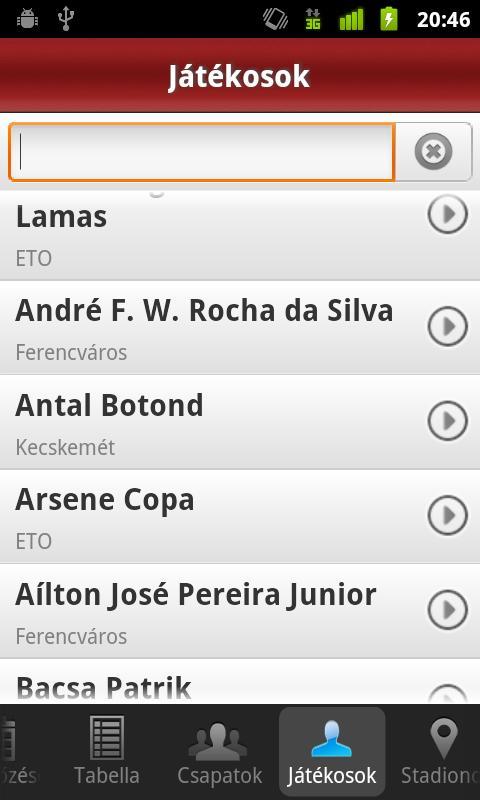Tap the Csapatok group icon

[218, 741]
